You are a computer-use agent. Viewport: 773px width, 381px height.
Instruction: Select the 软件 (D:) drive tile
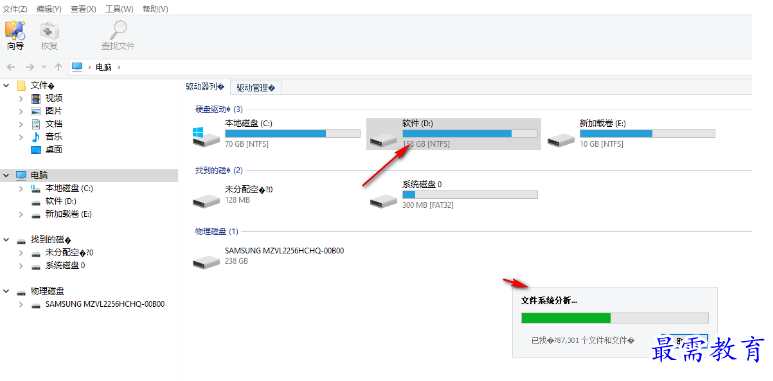454,134
